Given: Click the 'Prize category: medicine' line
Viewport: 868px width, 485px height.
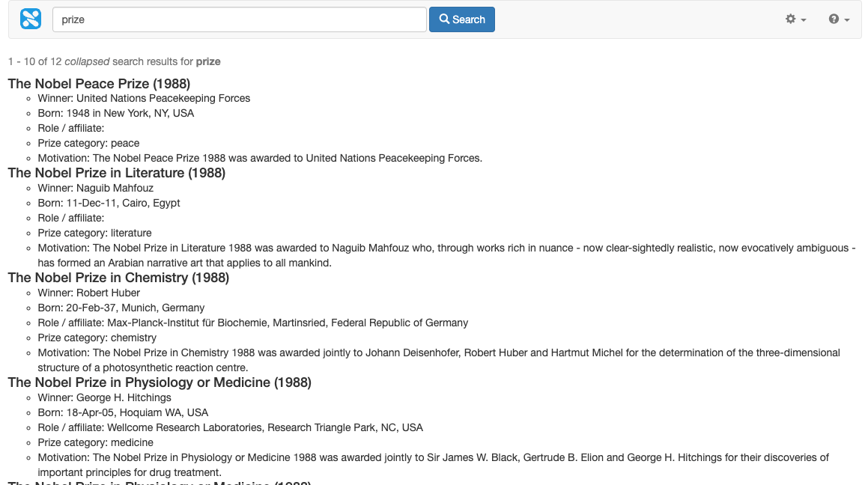Looking at the screenshot, I should click(x=95, y=442).
